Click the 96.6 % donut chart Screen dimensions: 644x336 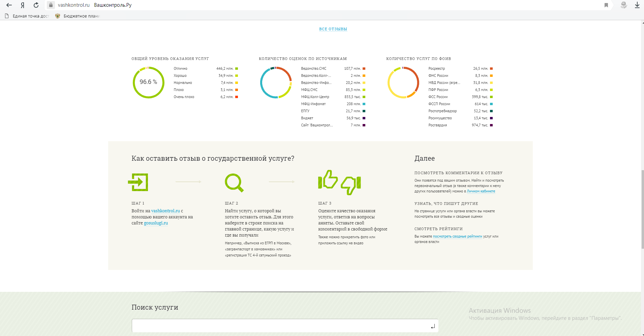tap(149, 82)
